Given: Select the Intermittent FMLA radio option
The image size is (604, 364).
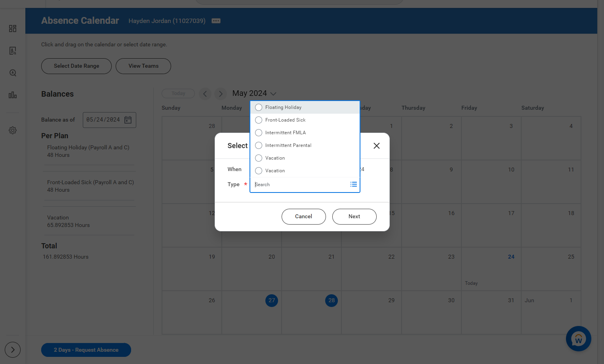Looking at the screenshot, I should [259, 133].
